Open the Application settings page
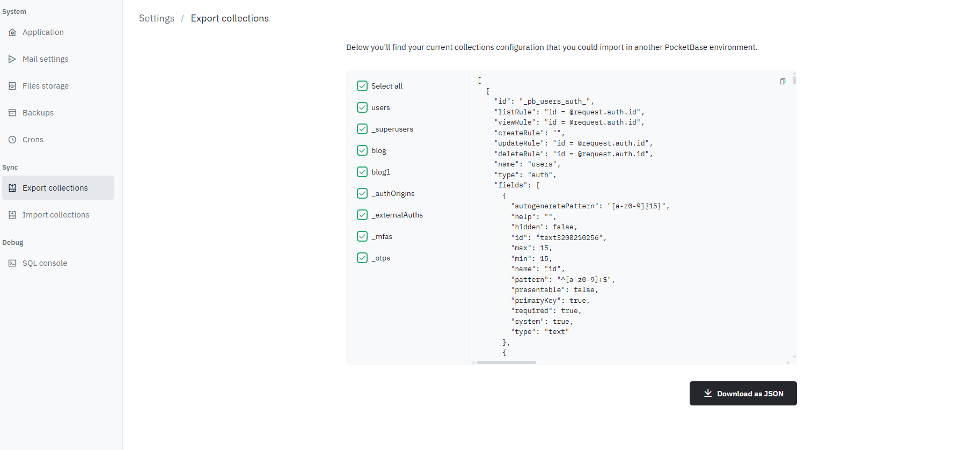 [x=58, y=32]
